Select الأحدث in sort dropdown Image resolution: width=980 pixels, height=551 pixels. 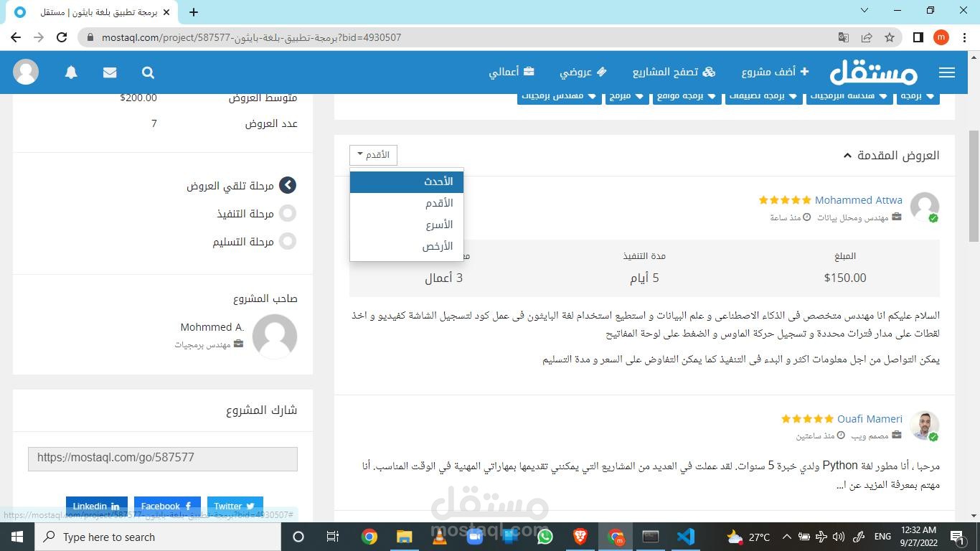(407, 182)
